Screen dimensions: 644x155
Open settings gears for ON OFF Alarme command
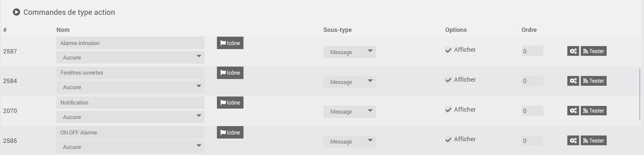point(573,141)
